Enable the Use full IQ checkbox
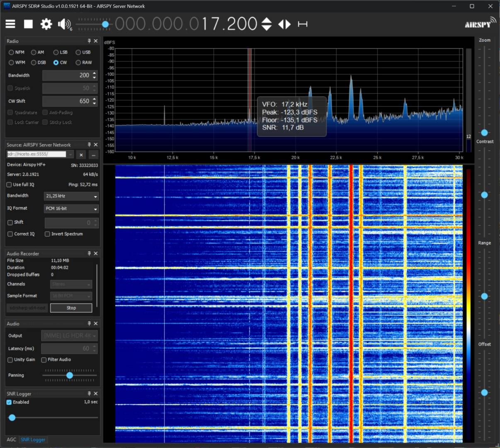 click(9, 185)
